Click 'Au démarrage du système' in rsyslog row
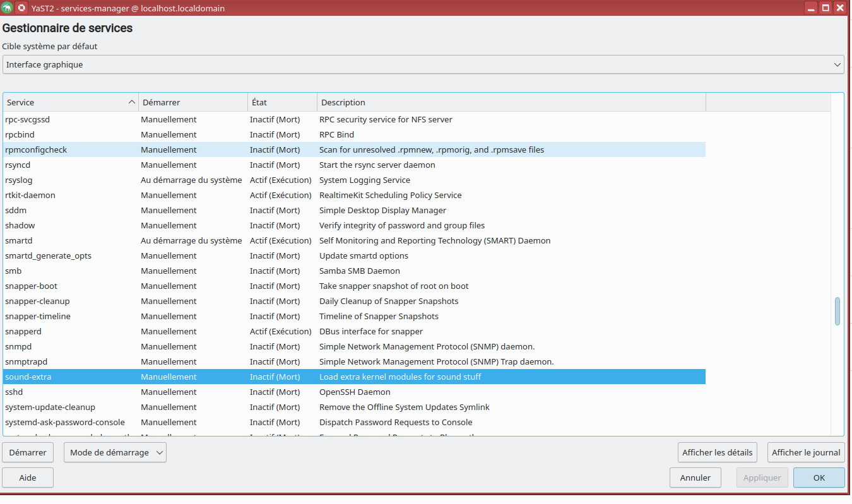 [191, 180]
